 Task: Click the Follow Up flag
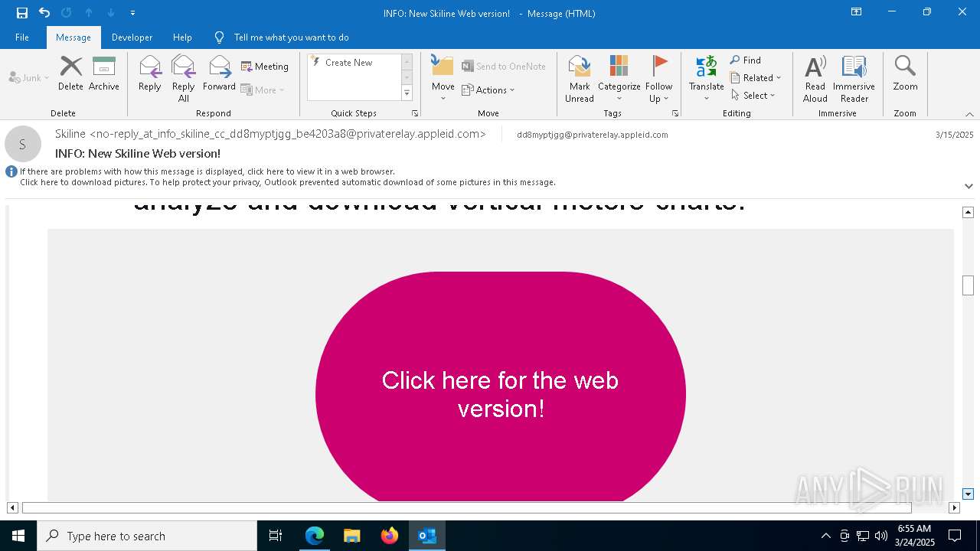[x=658, y=79]
